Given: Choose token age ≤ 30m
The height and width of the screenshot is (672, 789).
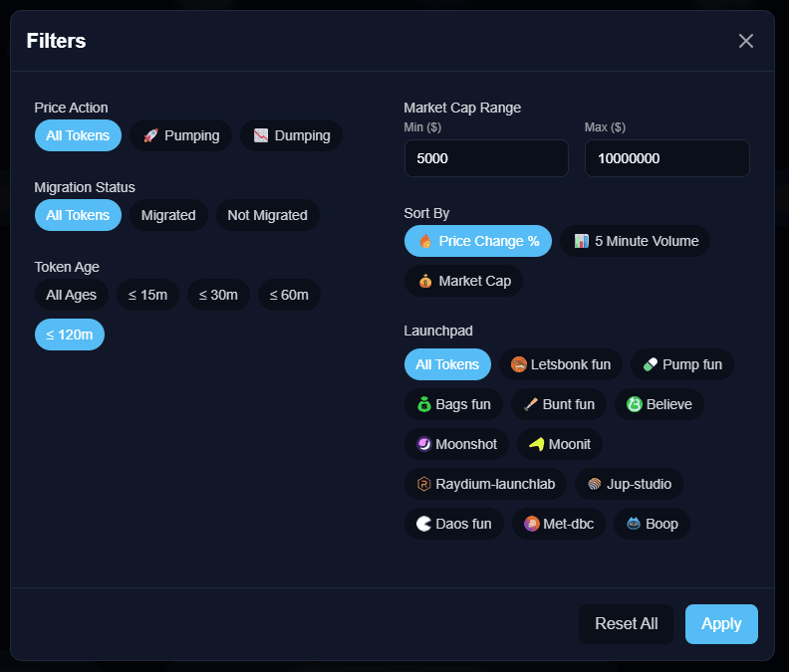Looking at the screenshot, I should [218, 295].
